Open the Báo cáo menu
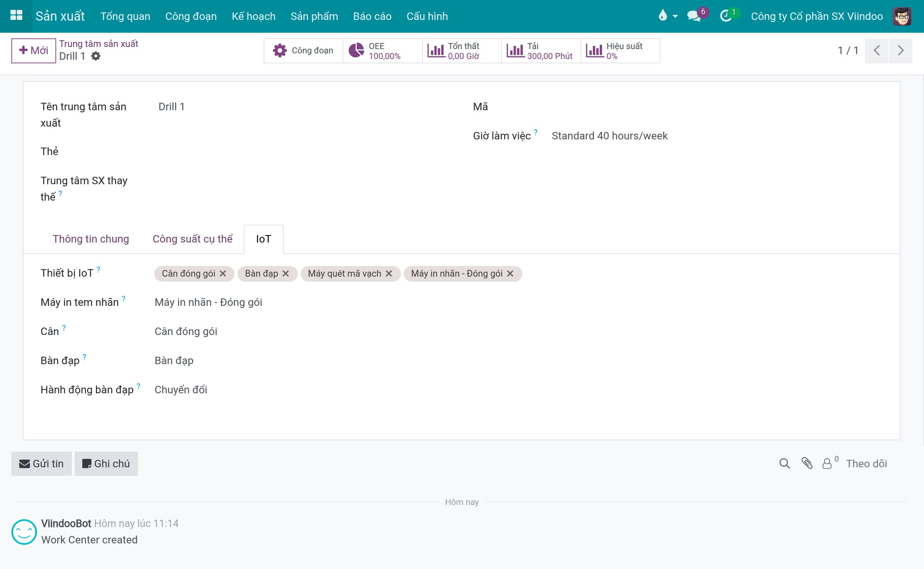 pos(372,16)
